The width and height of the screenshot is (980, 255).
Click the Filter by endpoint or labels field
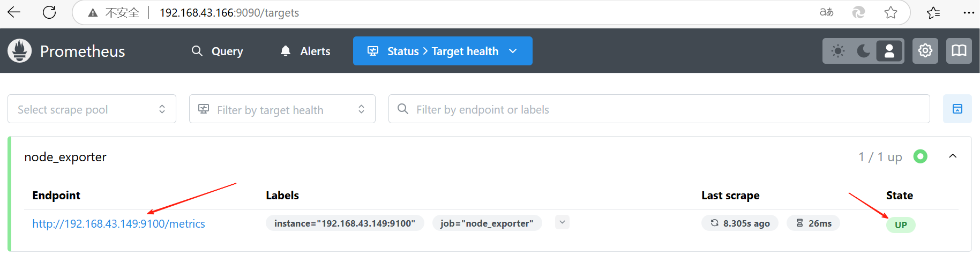point(659,109)
